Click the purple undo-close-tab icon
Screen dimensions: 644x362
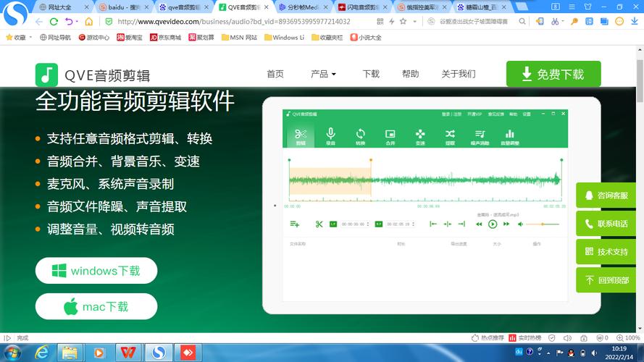[69, 21]
